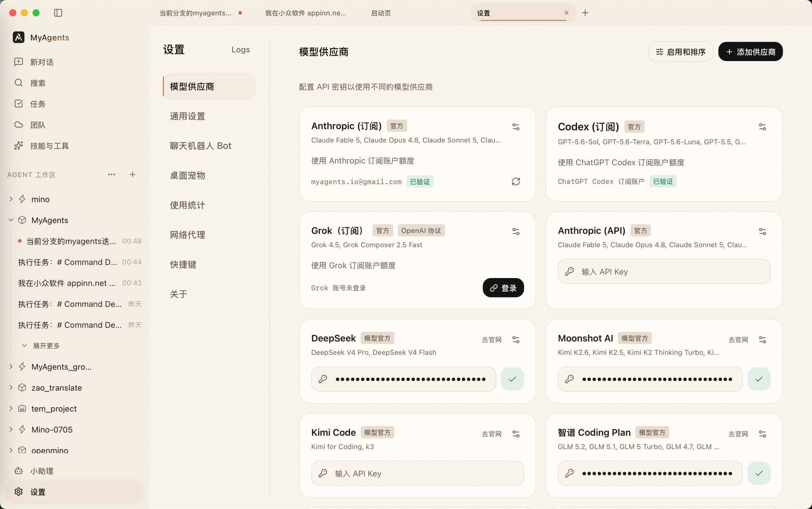Open settings icon for Grok (订阅) card
The width and height of the screenshot is (812, 509).
(x=516, y=231)
